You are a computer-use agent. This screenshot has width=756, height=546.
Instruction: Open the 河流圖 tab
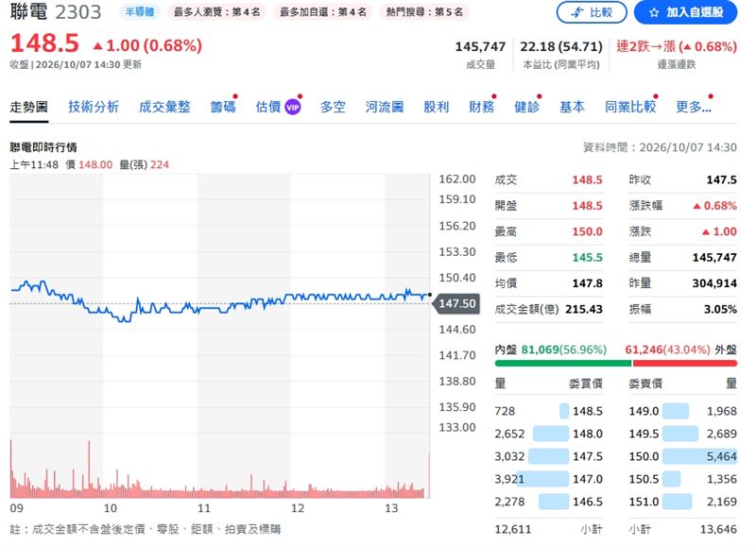click(x=385, y=107)
